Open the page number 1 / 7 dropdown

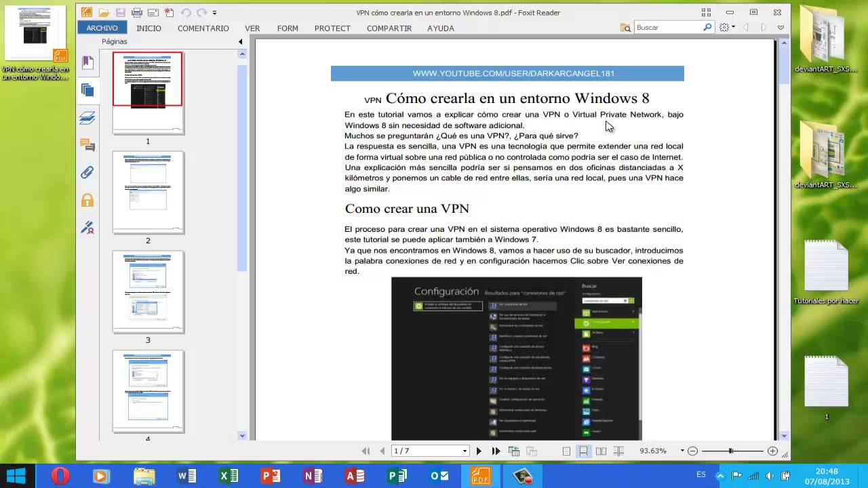(x=465, y=451)
